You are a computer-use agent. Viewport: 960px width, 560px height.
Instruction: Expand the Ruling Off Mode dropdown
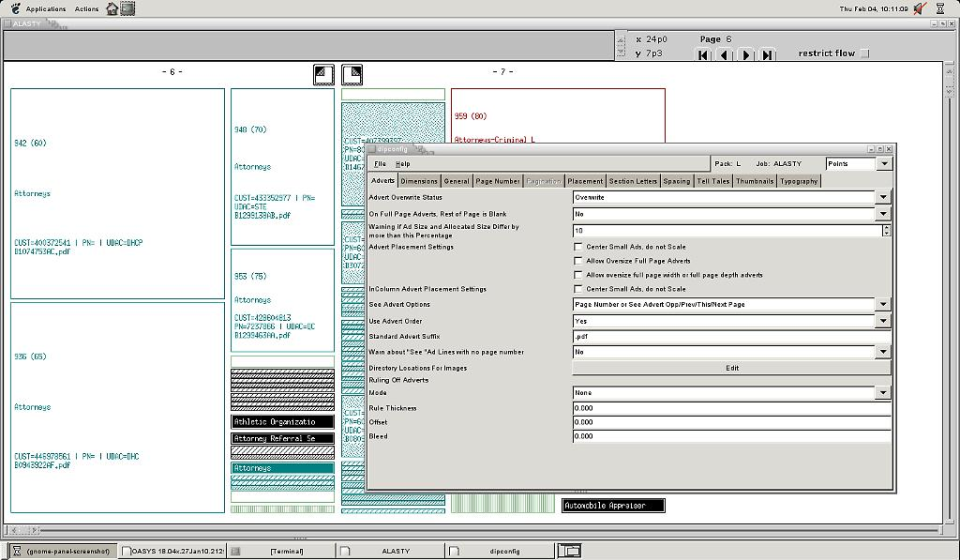coord(882,393)
